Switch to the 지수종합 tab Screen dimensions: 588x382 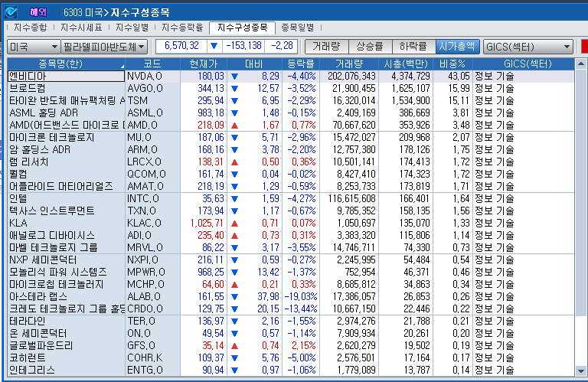coord(31,28)
